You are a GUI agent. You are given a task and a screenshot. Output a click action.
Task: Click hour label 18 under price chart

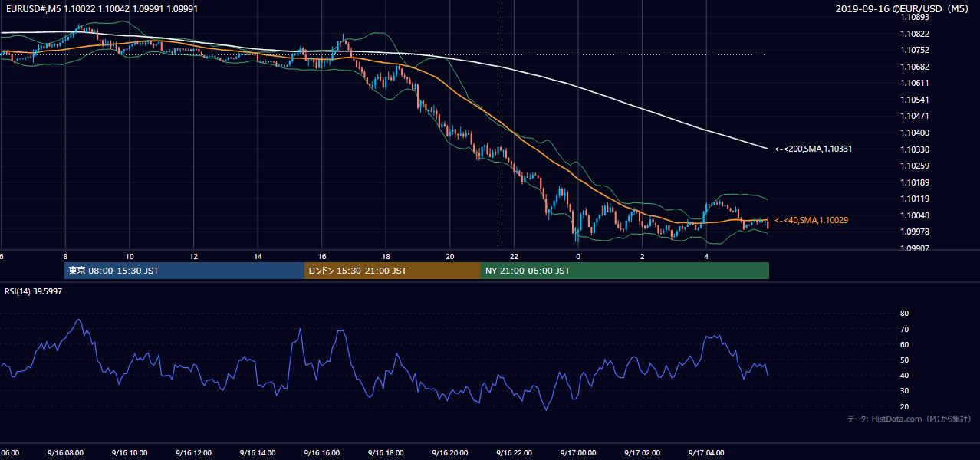pyautogui.click(x=386, y=256)
